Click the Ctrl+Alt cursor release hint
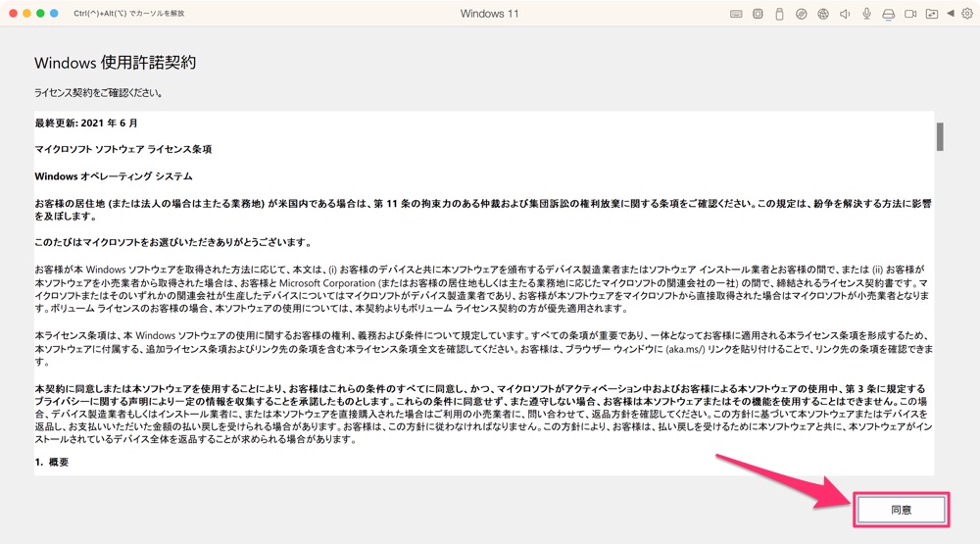 tap(129, 13)
